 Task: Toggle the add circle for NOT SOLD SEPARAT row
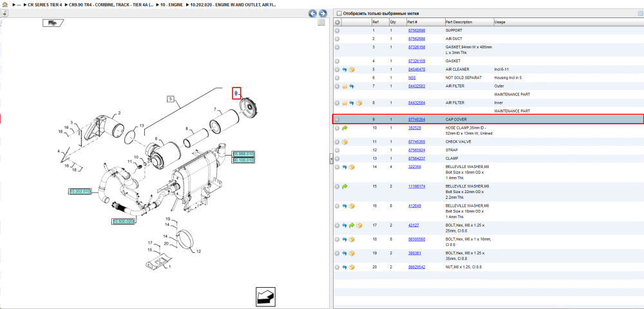click(x=337, y=78)
